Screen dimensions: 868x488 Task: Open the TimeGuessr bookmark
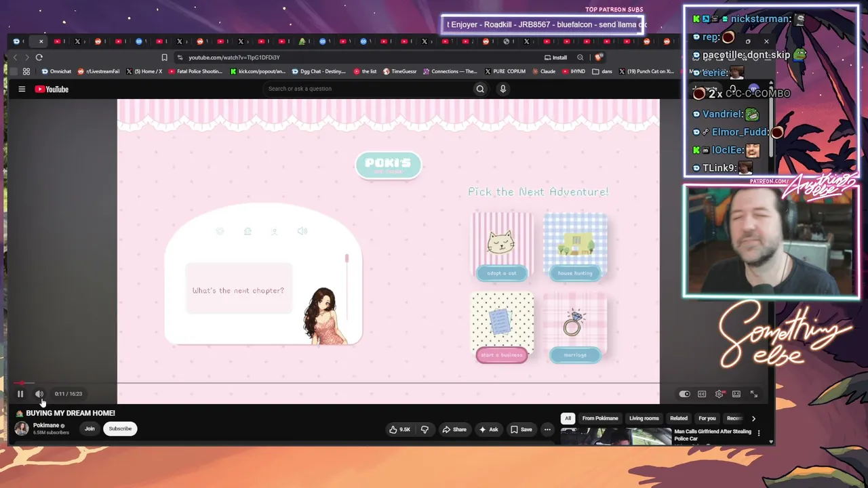pyautogui.click(x=400, y=71)
